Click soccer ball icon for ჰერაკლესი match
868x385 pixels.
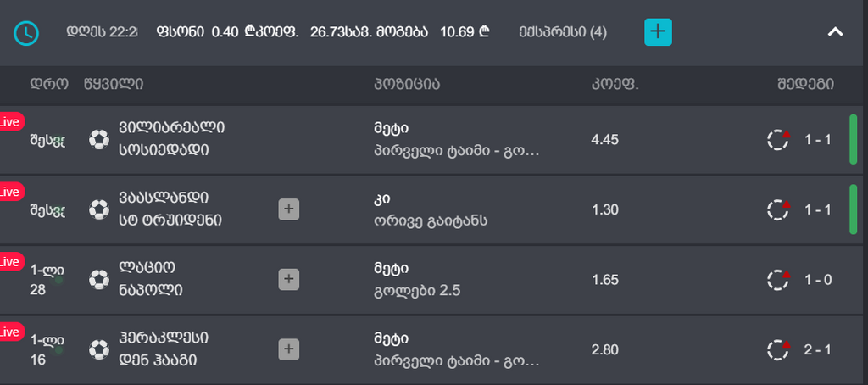tap(99, 349)
